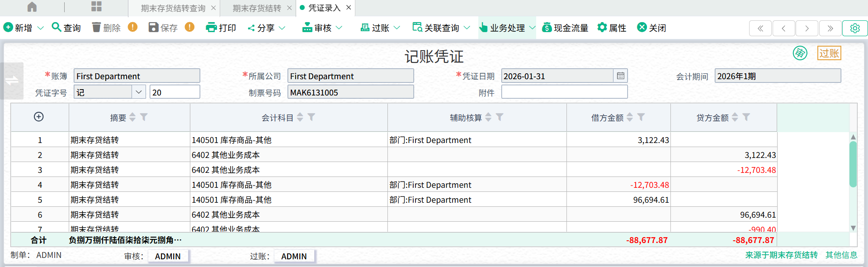Viewport: 868px width, 267px height.
Task: Click the 附件 input field
Action: [x=564, y=92]
